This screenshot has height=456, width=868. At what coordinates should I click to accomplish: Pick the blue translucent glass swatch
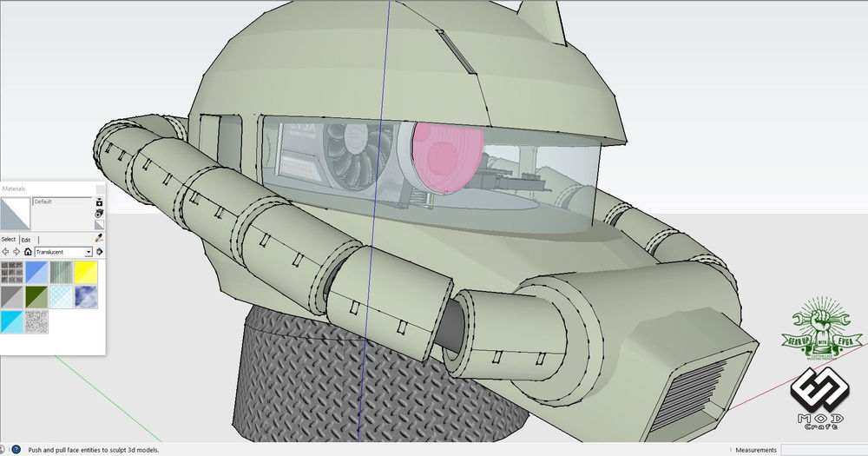[x=36, y=273]
